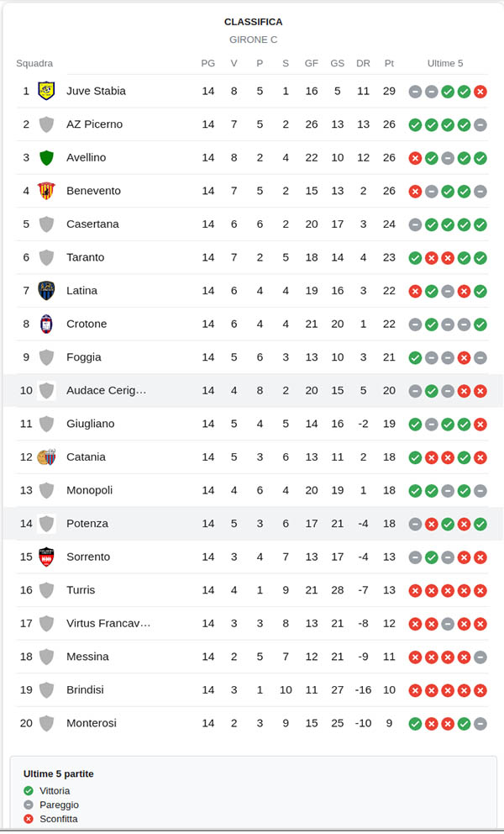This screenshot has height=834, width=504.
Task: Open the Casertana team link
Action: point(92,224)
